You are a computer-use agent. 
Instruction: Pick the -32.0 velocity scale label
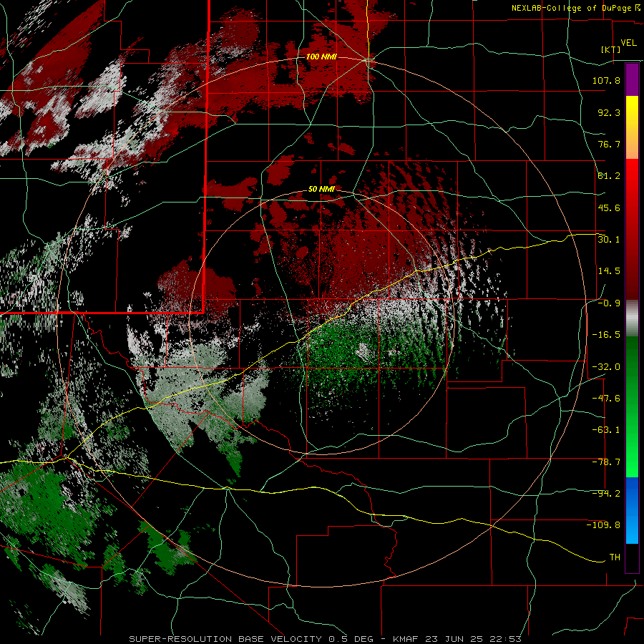tap(606, 367)
